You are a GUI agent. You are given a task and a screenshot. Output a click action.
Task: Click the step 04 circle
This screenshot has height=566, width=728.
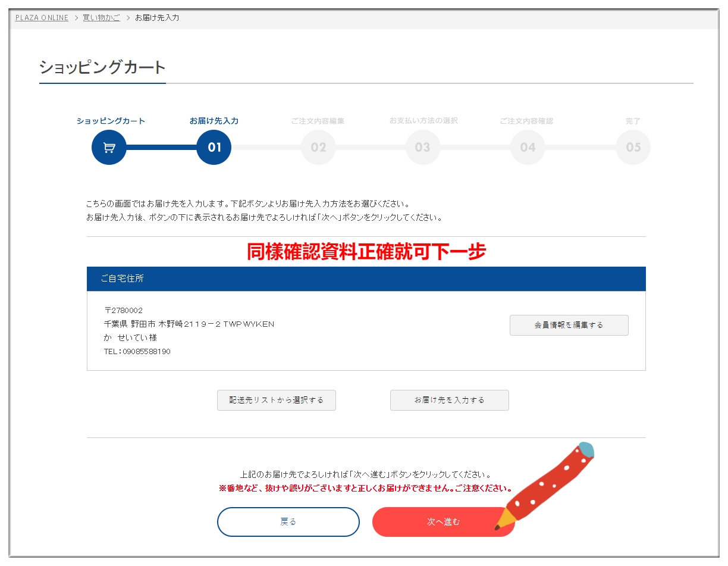[x=528, y=148]
